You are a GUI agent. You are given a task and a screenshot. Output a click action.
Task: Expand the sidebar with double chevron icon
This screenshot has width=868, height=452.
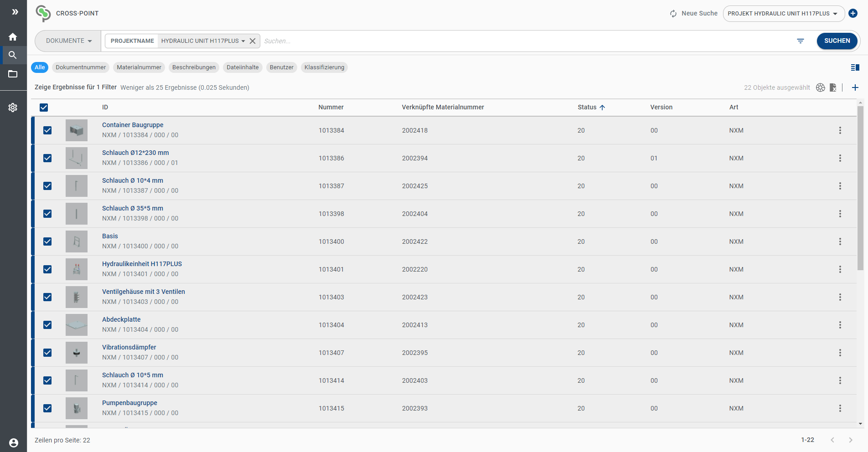click(x=15, y=12)
